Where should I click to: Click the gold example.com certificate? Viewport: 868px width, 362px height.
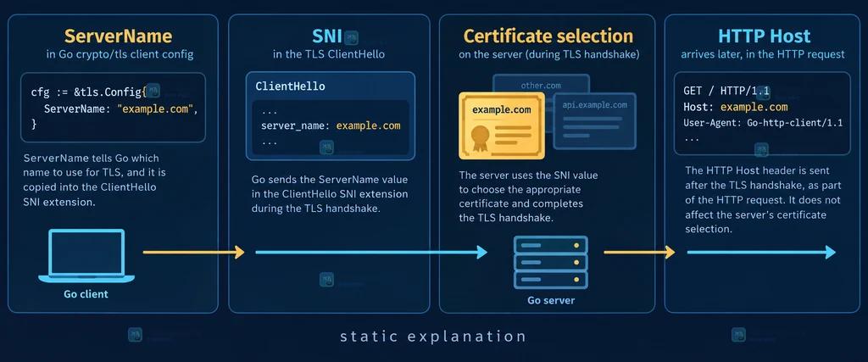502,126
